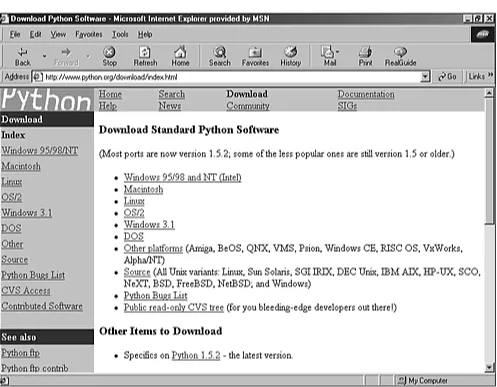Click the Forward arrow icon
The height and width of the screenshot is (387, 497).
tap(66, 52)
